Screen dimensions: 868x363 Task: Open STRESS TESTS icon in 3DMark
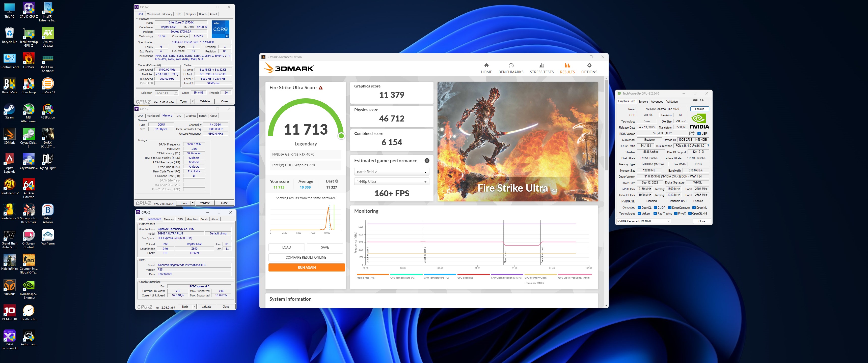click(x=541, y=65)
